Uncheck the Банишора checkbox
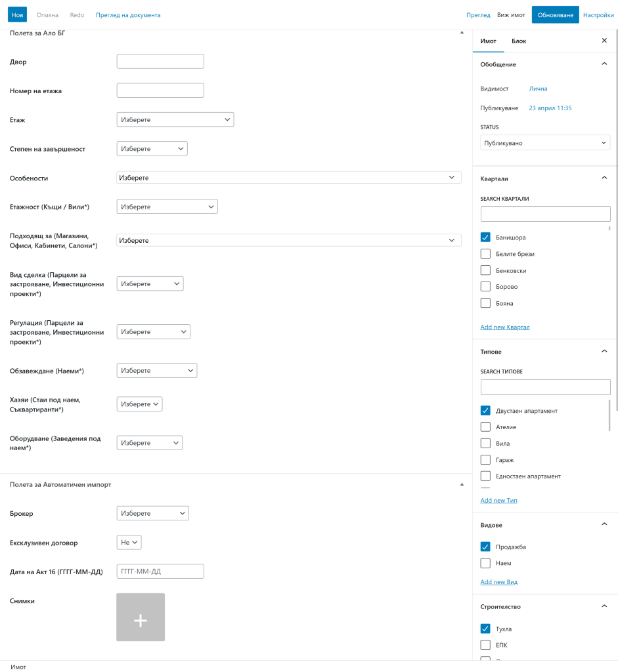This screenshot has height=672, width=618. [486, 238]
